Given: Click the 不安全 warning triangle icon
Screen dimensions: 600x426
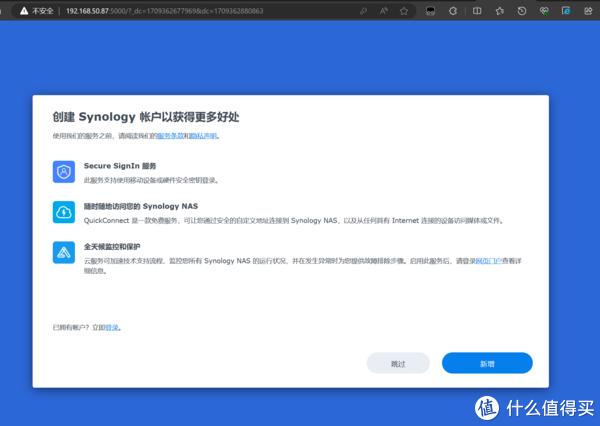Looking at the screenshot, I should point(24,11).
